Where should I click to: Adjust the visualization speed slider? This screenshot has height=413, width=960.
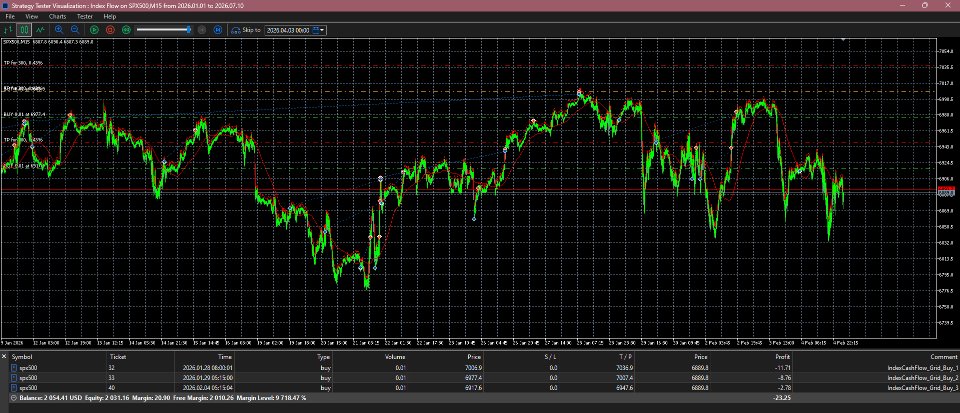point(164,29)
